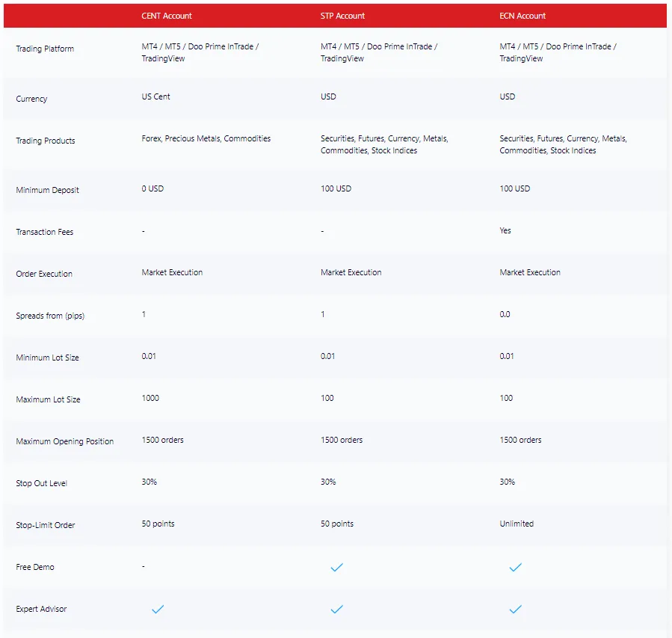The width and height of the screenshot is (672, 638).
Task: Select the ECN Account column header
Action: pyautogui.click(x=523, y=16)
